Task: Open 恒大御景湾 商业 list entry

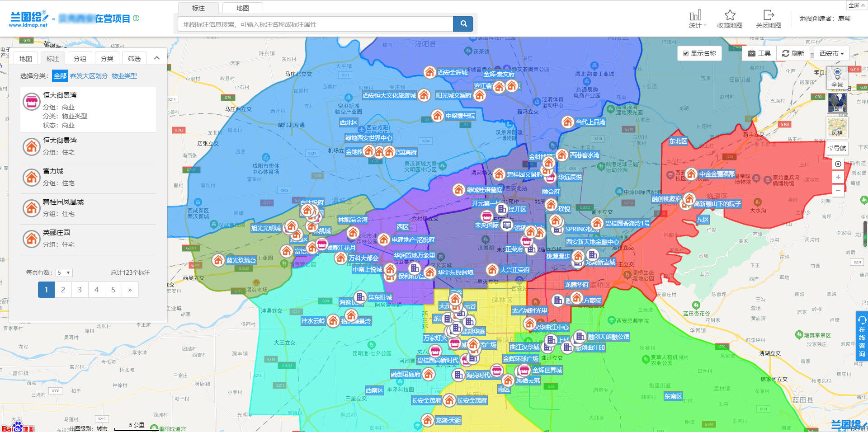Action: point(88,110)
